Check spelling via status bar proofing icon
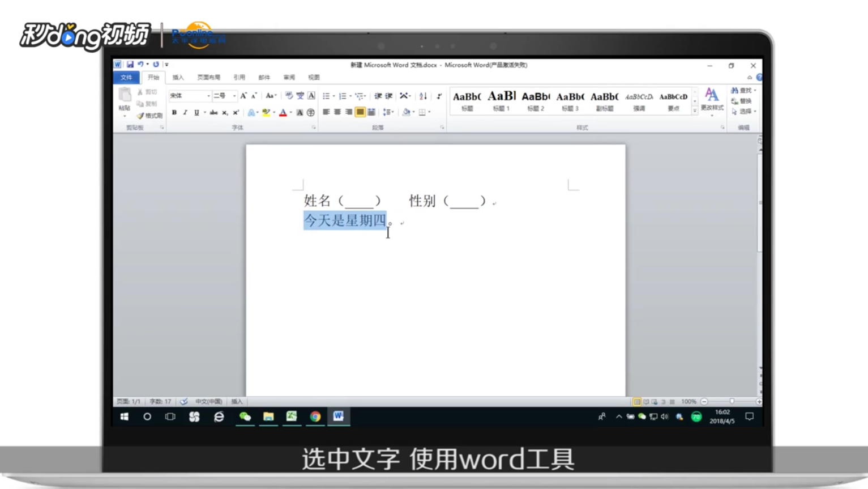Screen dimensions: 868x489 (184, 401)
